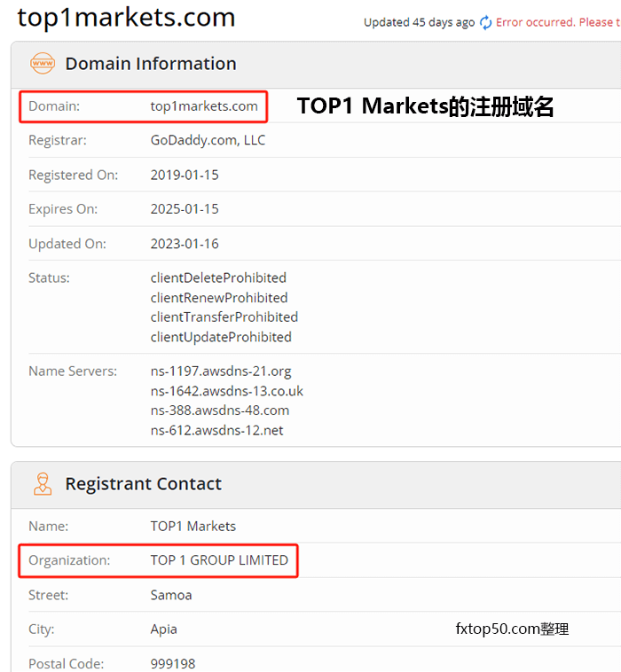Click the top1markets.com value in Domain row
The height and width of the screenshot is (672, 621).
click(204, 106)
